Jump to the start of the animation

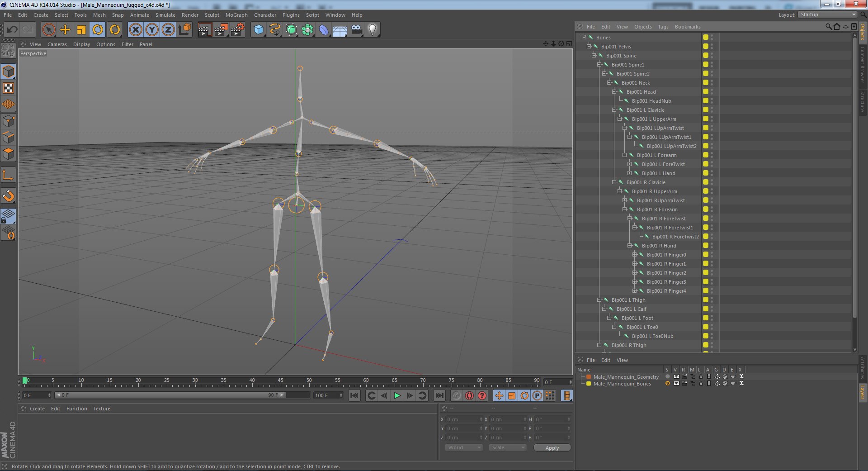354,395
